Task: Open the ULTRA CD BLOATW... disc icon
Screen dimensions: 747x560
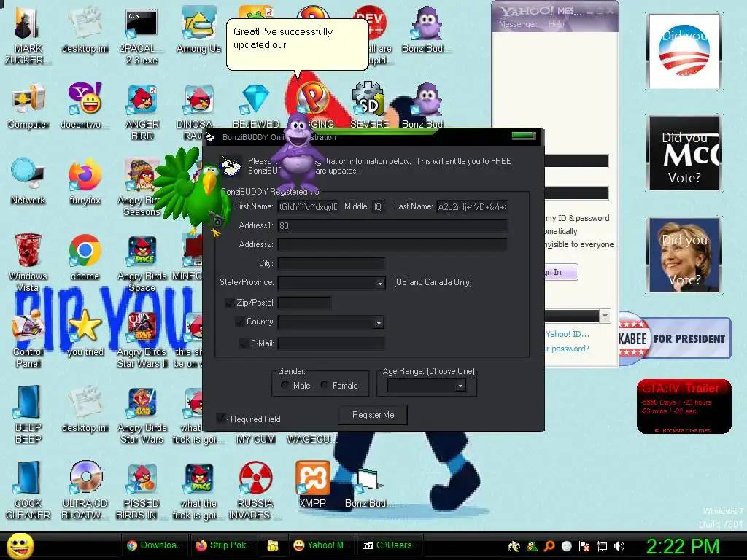Action: 85,491
